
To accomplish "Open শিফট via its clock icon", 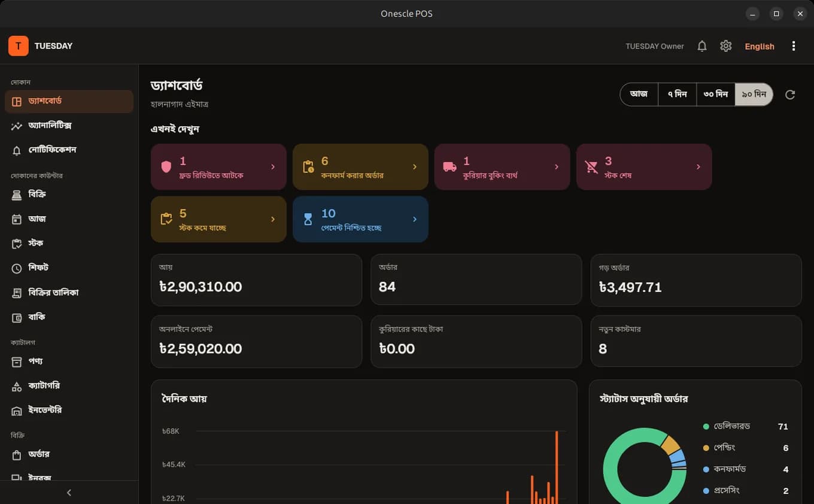I will (17, 268).
